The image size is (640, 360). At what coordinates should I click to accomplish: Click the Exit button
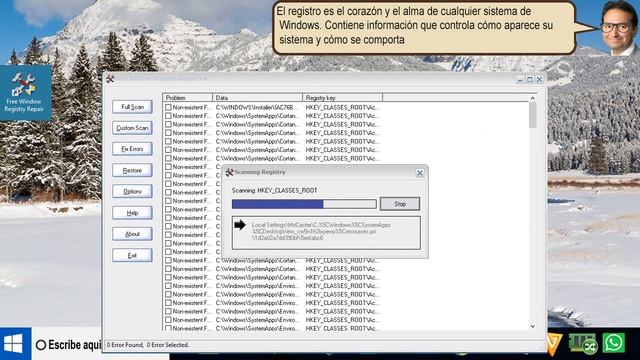point(132,255)
